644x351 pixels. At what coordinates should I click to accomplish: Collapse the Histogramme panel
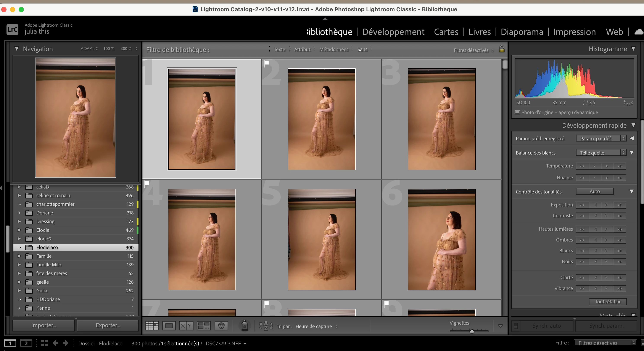point(633,49)
